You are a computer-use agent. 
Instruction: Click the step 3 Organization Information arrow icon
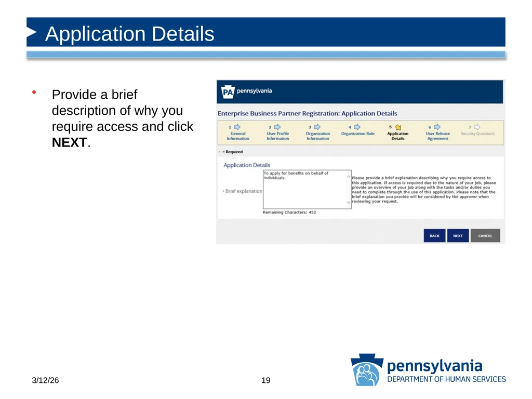[x=317, y=127]
